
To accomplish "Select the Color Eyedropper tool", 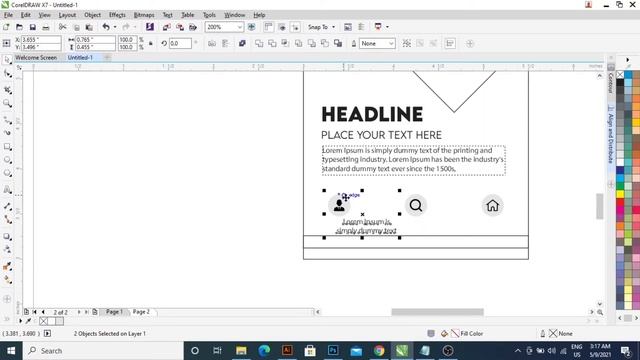I will (x=7, y=266).
